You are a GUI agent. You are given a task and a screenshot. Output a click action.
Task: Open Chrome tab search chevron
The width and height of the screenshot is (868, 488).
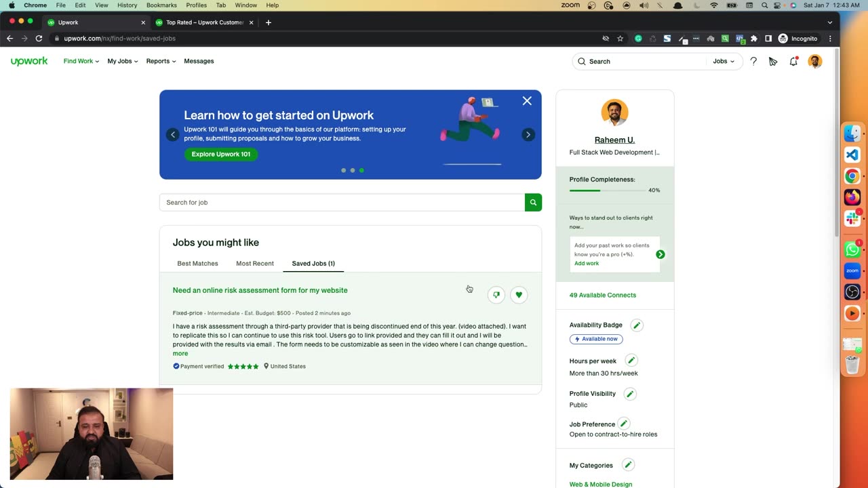click(x=830, y=22)
